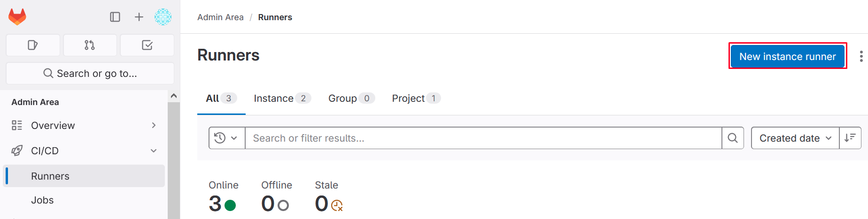Image resolution: width=868 pixels, height=219 pixels.
Task: Open runner actions kebab menu
Action: pyautogui.click(x=861, y=56)
